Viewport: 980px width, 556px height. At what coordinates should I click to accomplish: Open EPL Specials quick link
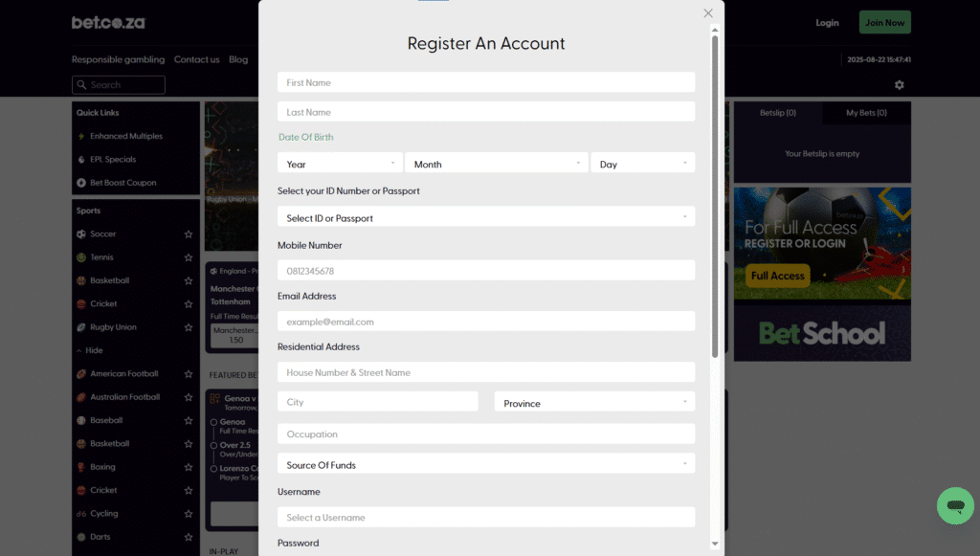pos(113,159)
